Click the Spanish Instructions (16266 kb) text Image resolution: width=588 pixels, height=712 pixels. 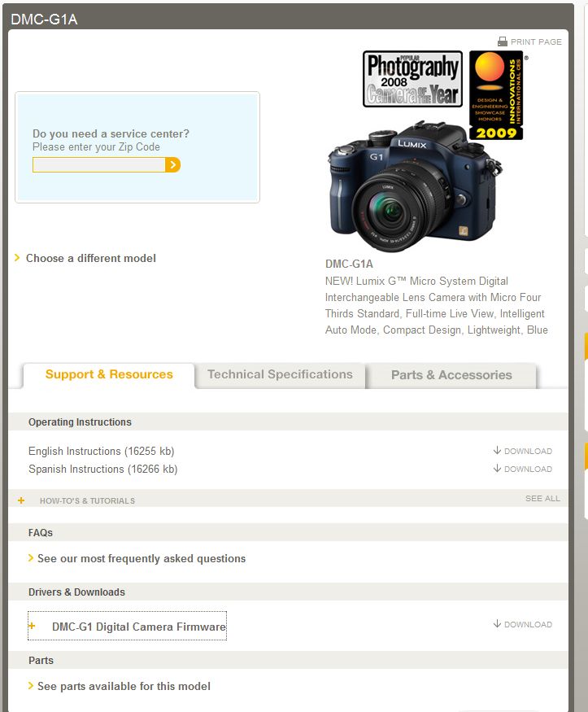point(103,469)
